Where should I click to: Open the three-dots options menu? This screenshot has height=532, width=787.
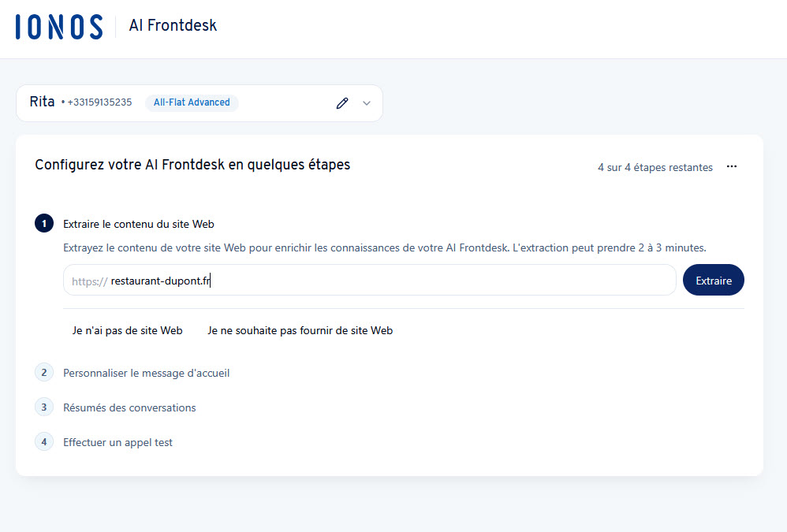(x=732, y=166)
